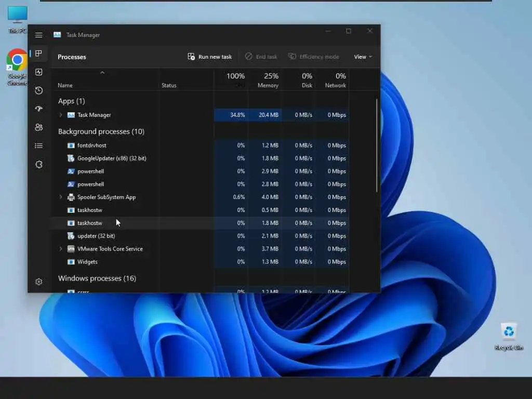Open the Startup apps page from sidebar
The image size is (532, 399).
38,109
